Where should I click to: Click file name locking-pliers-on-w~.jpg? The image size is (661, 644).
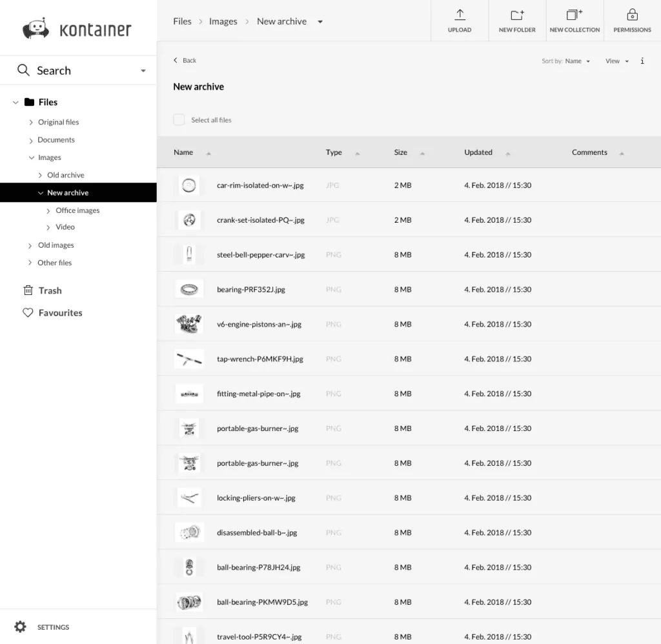256,498
